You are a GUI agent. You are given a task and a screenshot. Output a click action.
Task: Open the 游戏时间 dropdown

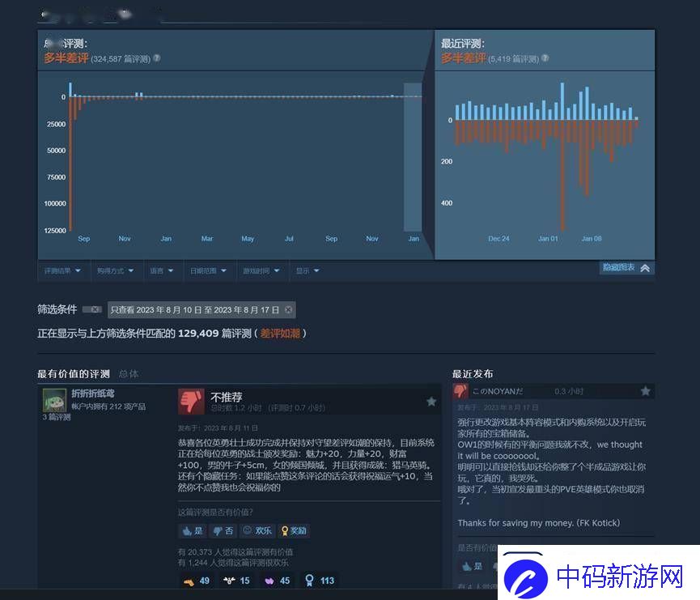coord(261,270)
